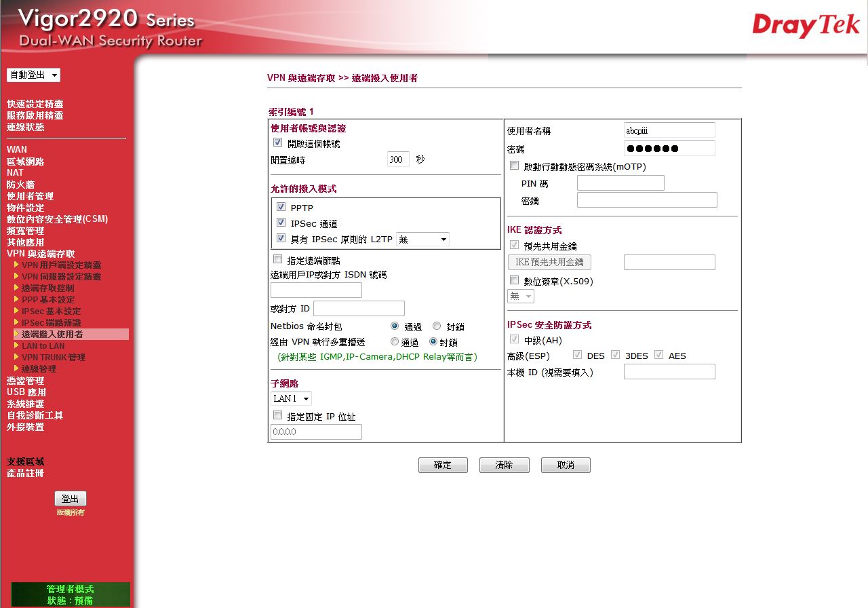Open VPN 伺服器設定精靈 submenu item
The width and height of the screenshot is (868, 608).
pyautogui.click(x=61, y=277)
